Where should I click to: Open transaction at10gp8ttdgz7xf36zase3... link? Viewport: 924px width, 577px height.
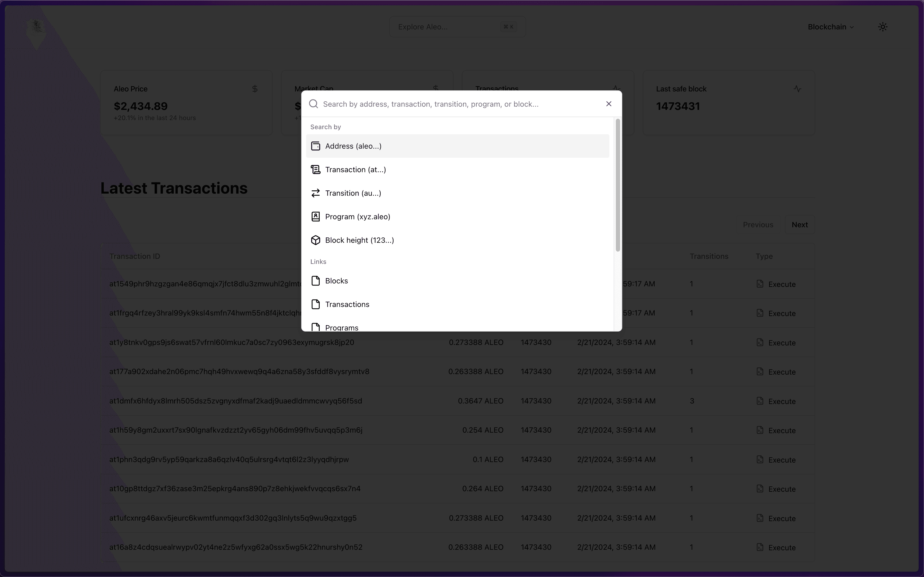coord(235,489)
